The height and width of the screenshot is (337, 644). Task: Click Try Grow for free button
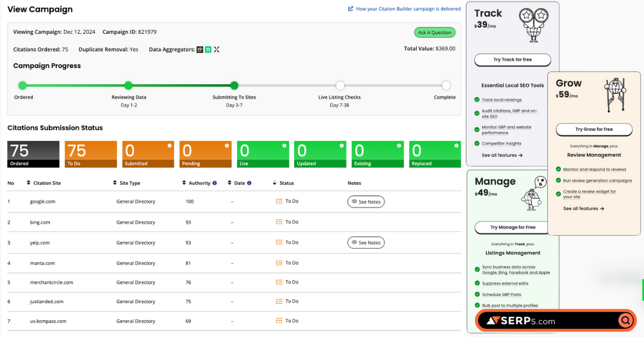point(594,129)
